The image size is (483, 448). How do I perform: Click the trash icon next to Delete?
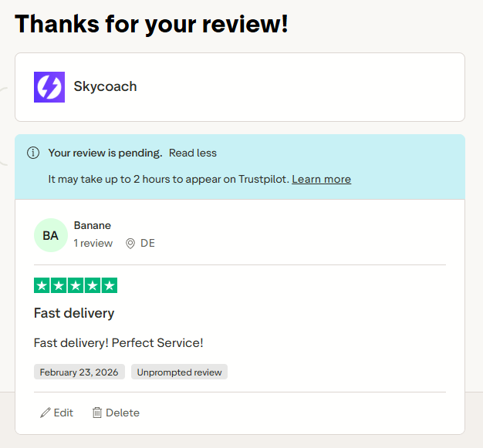click(97, 413)
